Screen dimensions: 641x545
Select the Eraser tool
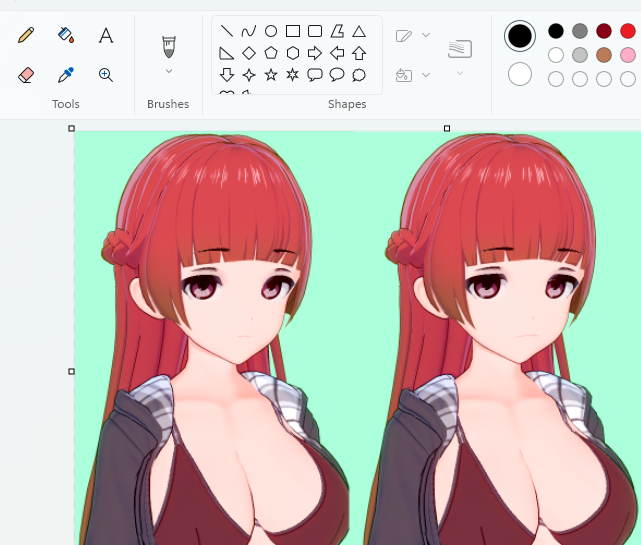tap(26, 75)
